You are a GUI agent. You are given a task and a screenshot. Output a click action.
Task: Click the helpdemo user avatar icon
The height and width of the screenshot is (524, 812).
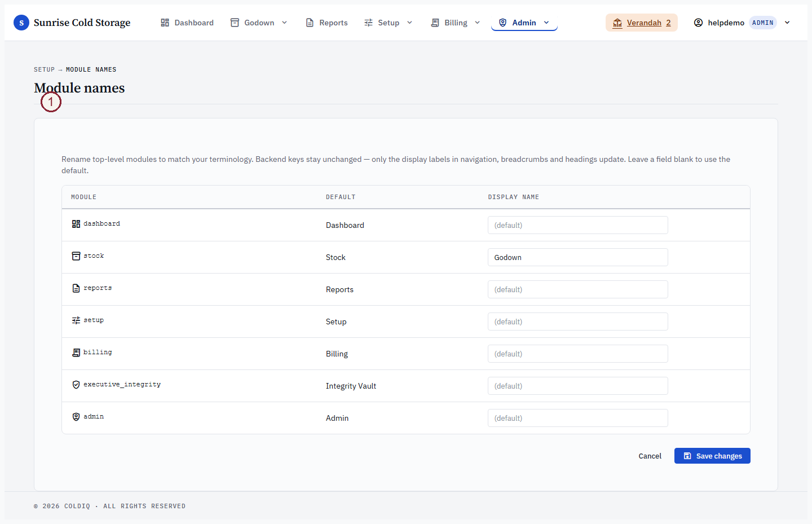click(698, 23)
